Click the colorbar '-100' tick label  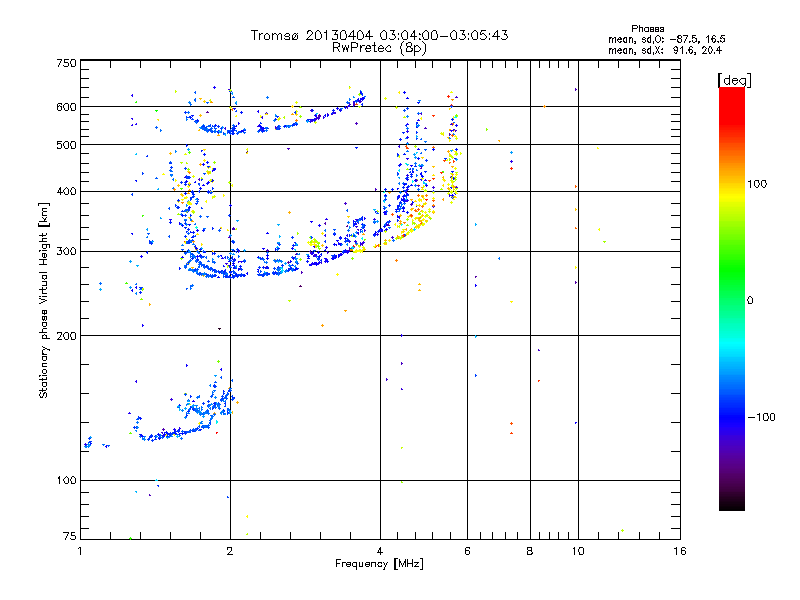[x=761, y=417]
